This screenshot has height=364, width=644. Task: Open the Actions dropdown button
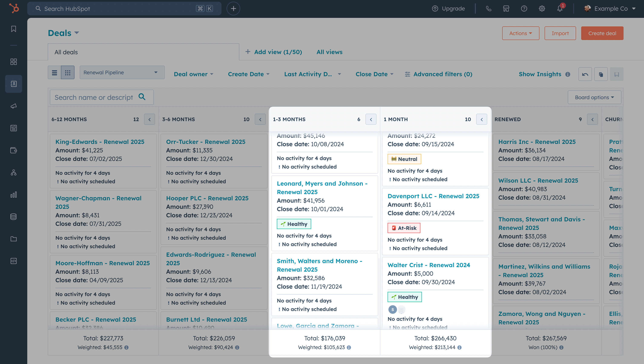click(x=520, y=33)
